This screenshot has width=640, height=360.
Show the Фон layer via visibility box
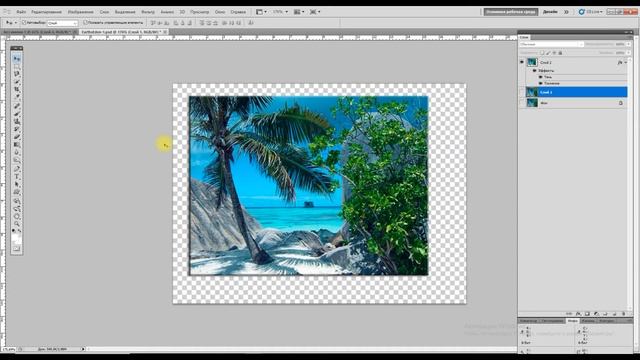(x=522, y=103)
